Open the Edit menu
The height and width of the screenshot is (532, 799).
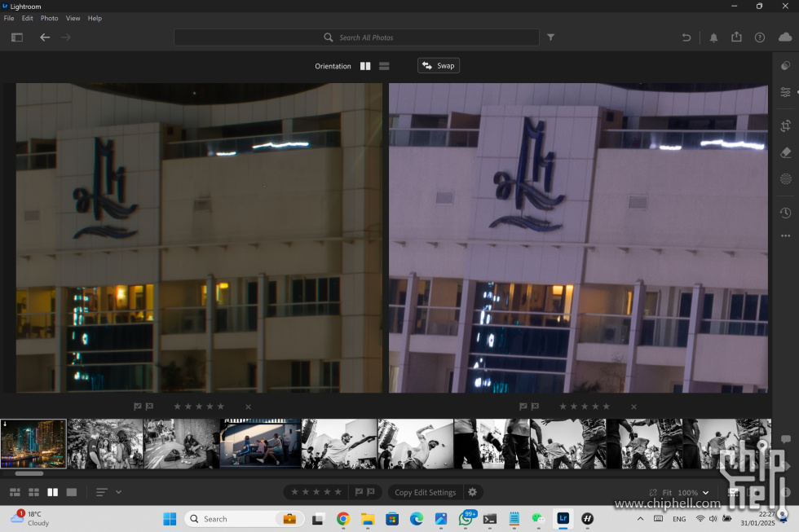28,18
